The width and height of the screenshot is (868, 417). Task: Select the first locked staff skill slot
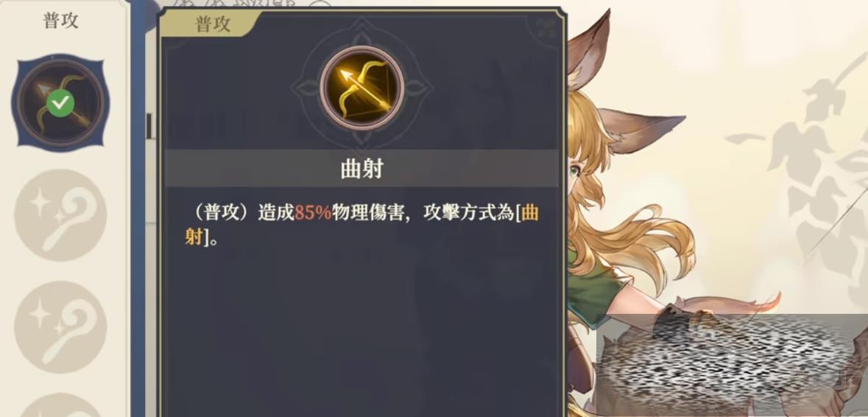pyautogui.click(x=60, y=215)
